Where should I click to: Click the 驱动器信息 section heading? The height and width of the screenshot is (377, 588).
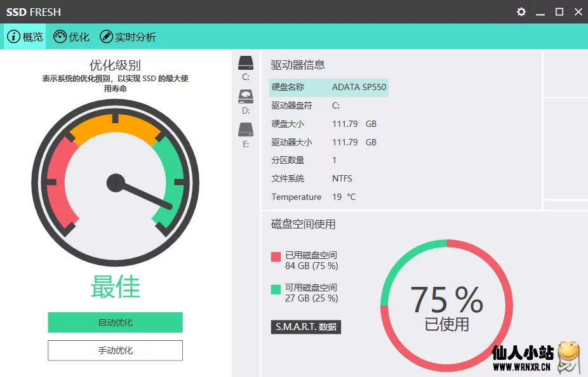coord(298,65)
